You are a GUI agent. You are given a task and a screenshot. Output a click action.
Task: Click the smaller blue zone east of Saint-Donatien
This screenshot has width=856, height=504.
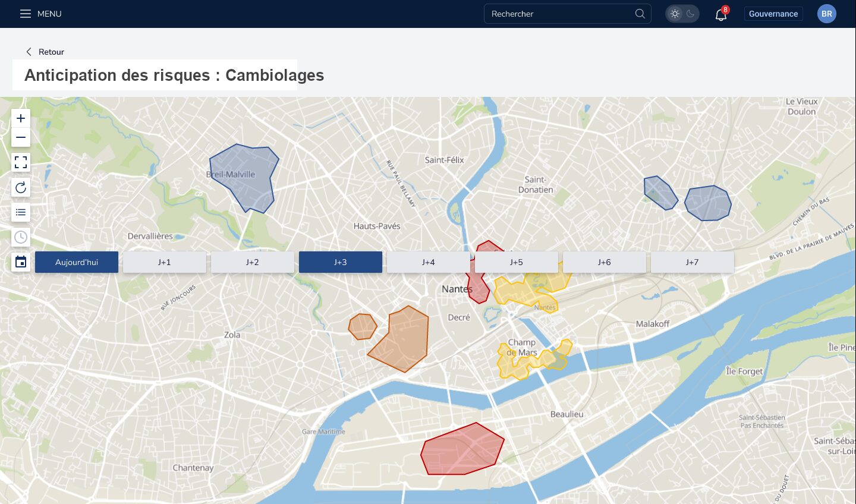click(x=660, y=193)
